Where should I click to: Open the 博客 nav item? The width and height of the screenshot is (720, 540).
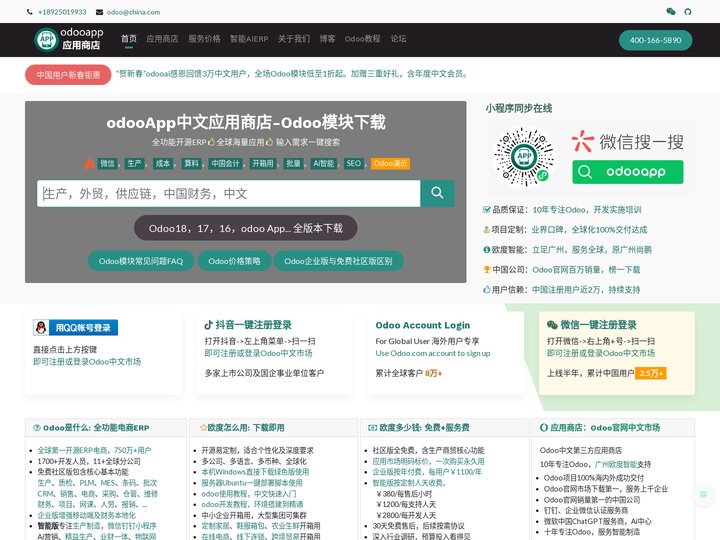[327, 39]
